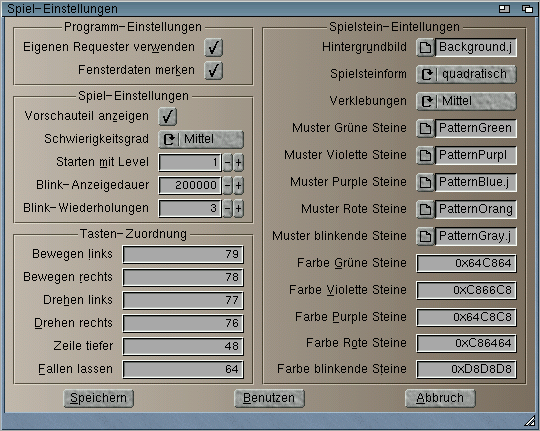Screen dimensions: 540x431
Task: Open file chooser for Hintergrundbild
Action: pyautogui.click(x=425, y=48)
